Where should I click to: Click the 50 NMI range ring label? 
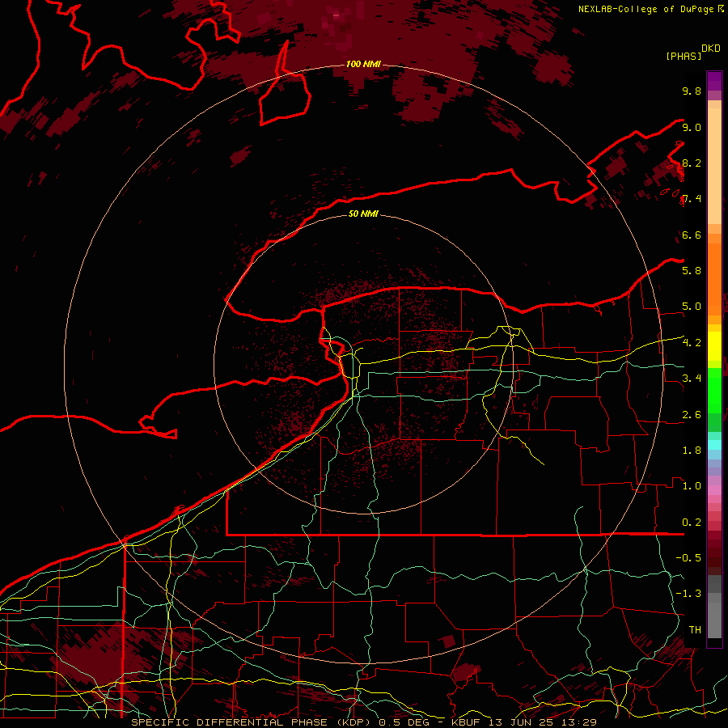(363, 214)
